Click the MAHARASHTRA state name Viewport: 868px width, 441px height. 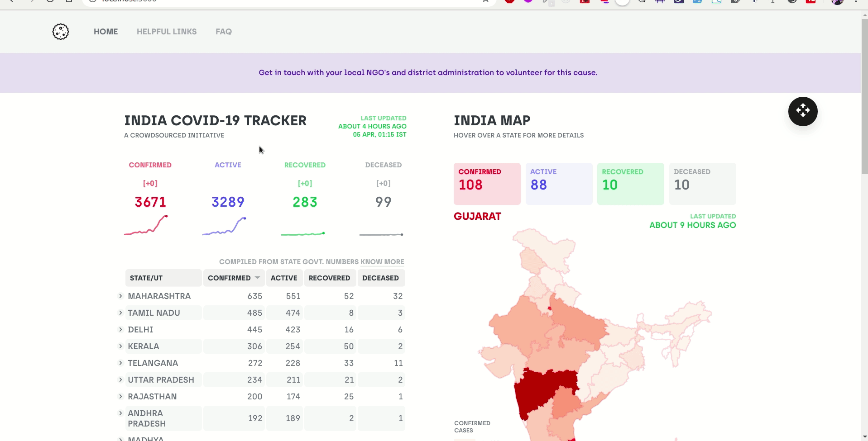tap(159, 296)
